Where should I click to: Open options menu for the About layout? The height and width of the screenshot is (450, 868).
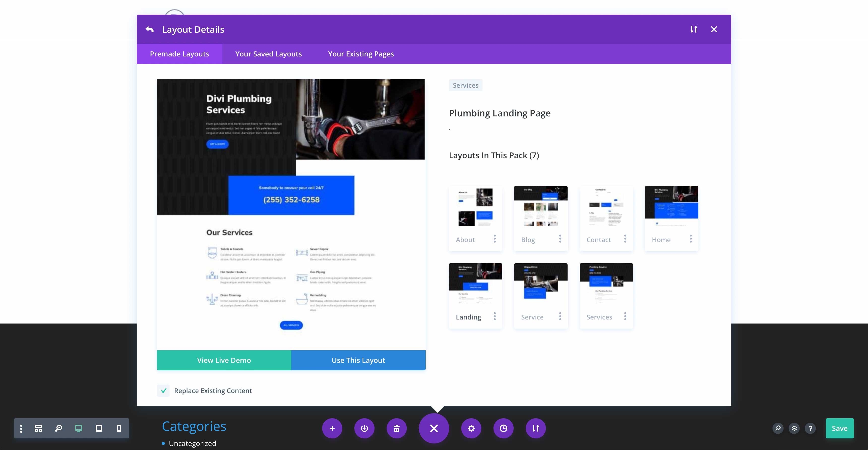coord(494,239)
